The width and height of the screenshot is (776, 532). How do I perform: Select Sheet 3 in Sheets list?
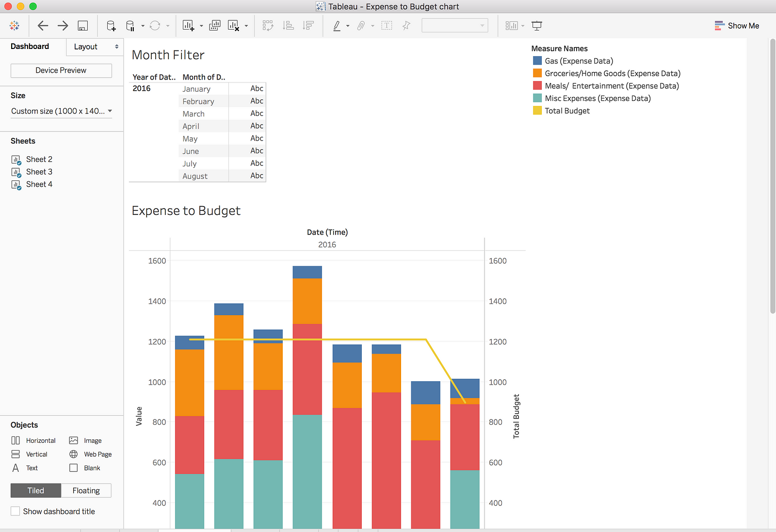pos(39,172)
